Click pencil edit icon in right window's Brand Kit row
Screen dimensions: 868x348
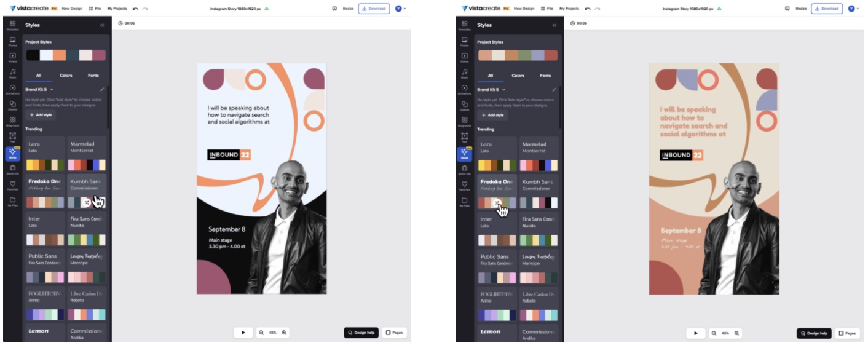pos(554,90)
